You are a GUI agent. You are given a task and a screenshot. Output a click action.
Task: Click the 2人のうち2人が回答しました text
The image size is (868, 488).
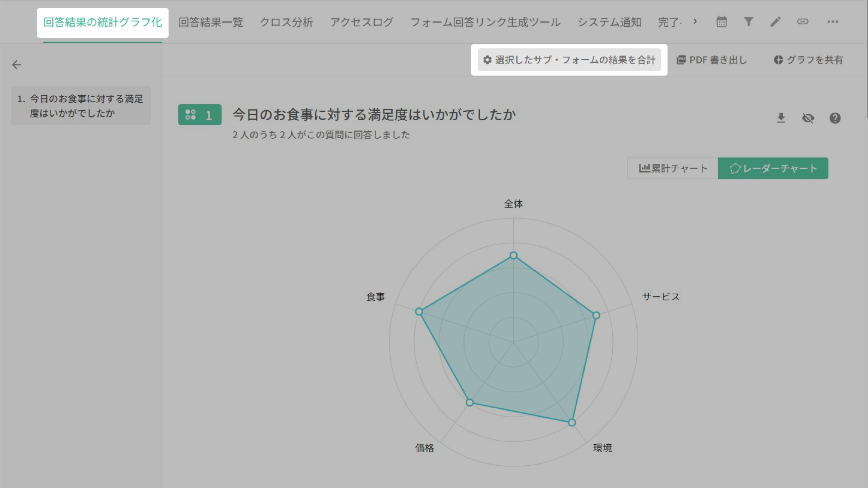pos(321,135)
